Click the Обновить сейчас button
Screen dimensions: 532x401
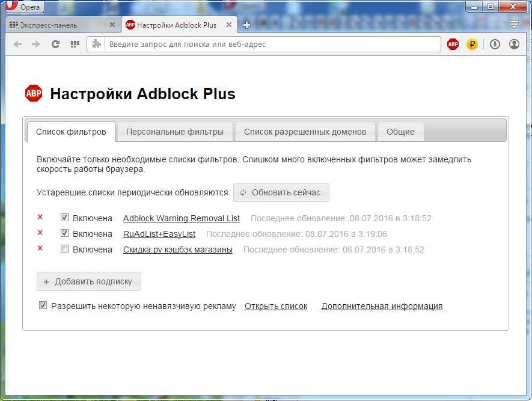281,192
